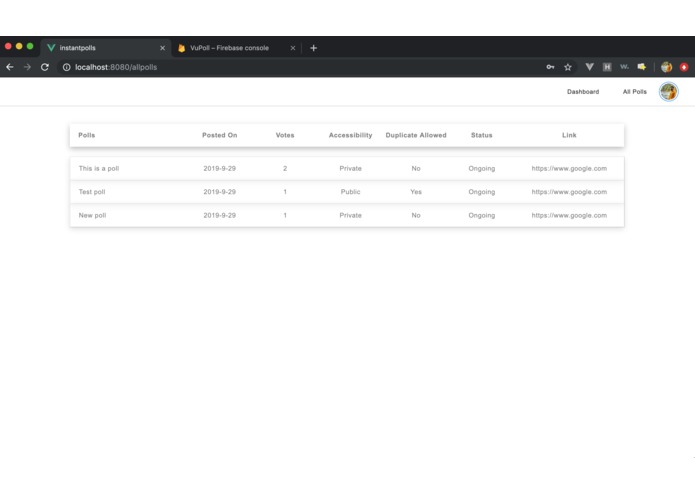Click the saved password key icon
The image size is (695, 494).
550,67
